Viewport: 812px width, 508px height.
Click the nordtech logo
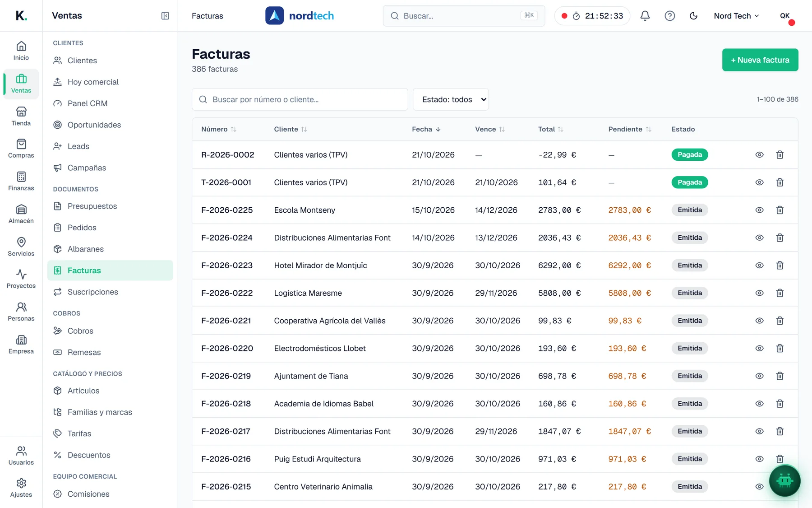[x=300, y=16]
